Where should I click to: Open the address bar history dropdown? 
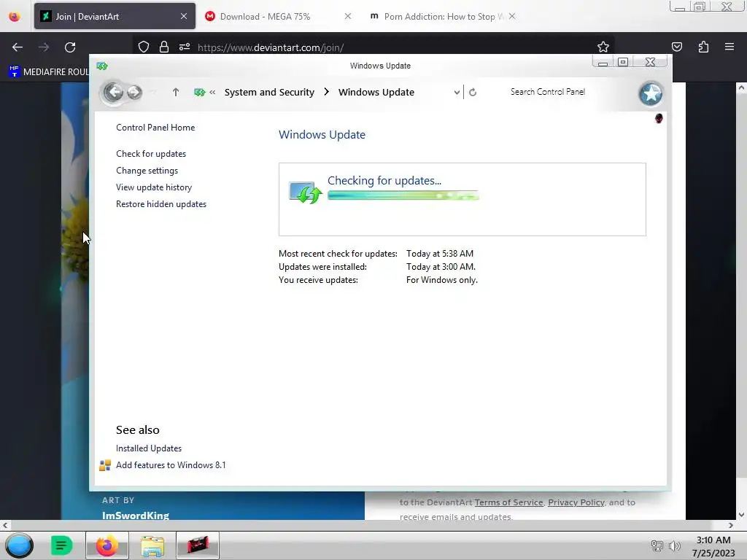tap(457, 93)
